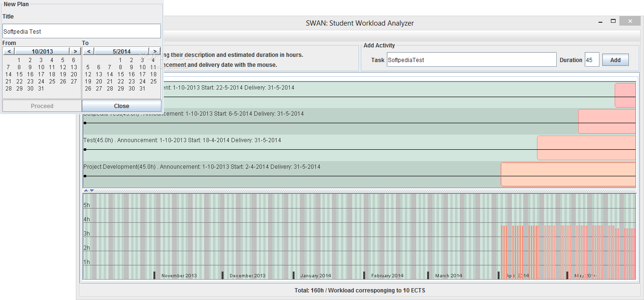This screenshot has height=300, width=644.
Task: Focus the Duration field
Action: [x=592, y=60]
